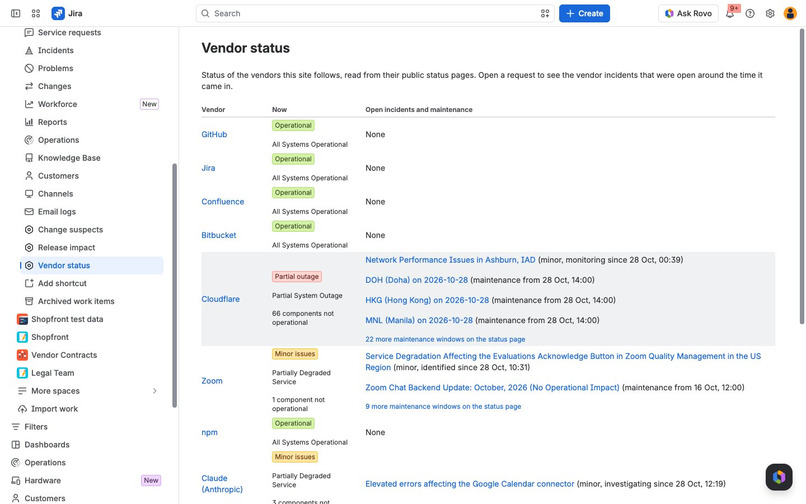806x504 pixels.
Task: Open the Rovo chat floating button
Action: pos(779,477)
